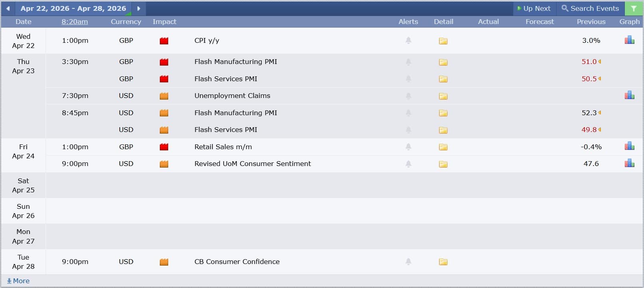
Task: Click orange impact icon for USD Flash Services PMI
Action: pos(164,130)
